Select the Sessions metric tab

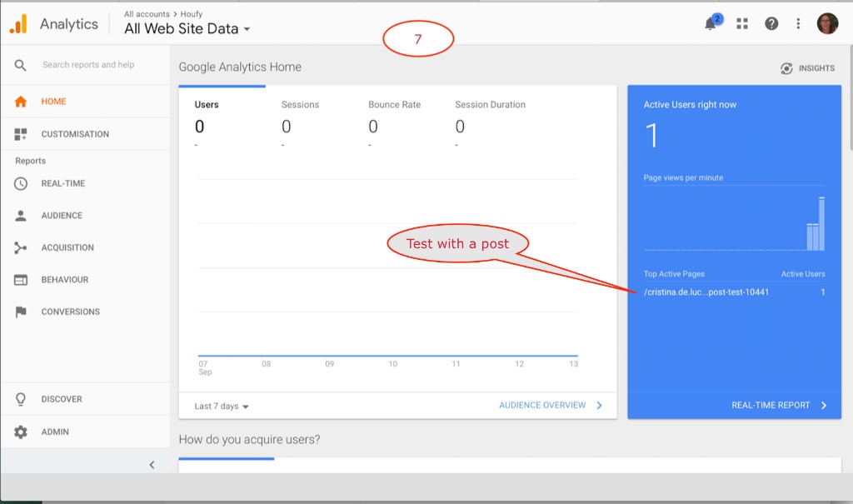click(x=300, y=105)
